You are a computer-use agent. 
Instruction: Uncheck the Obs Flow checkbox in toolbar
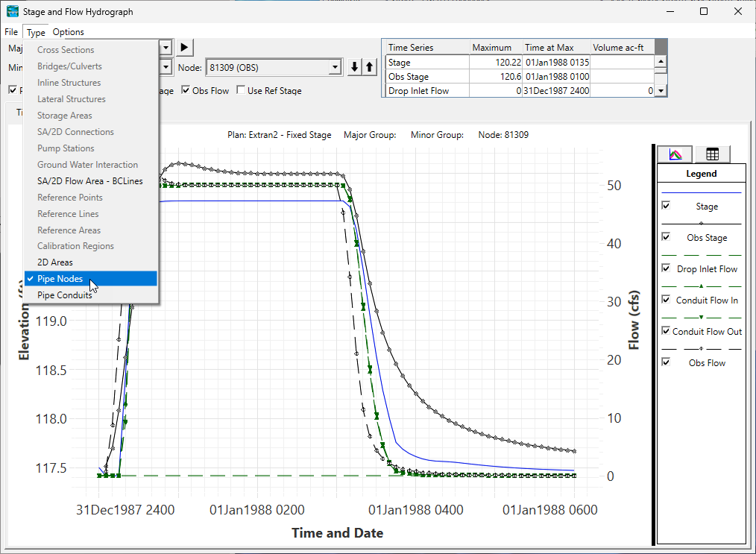pos(186,91)
